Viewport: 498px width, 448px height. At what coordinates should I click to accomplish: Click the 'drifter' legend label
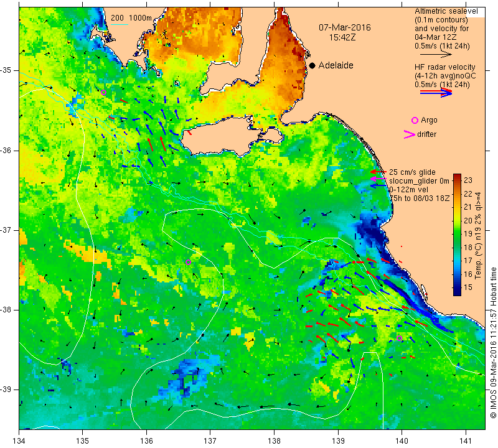pos(426,134)
